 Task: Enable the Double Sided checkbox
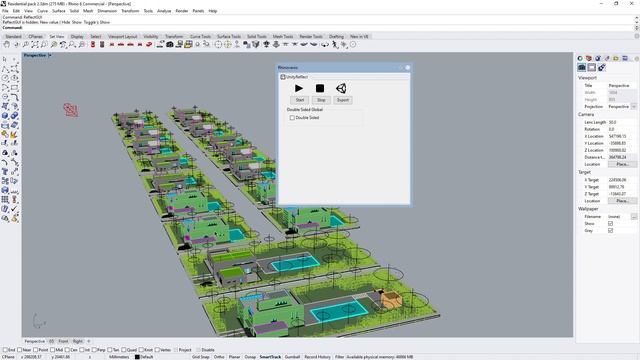click(x=292, y=118)
